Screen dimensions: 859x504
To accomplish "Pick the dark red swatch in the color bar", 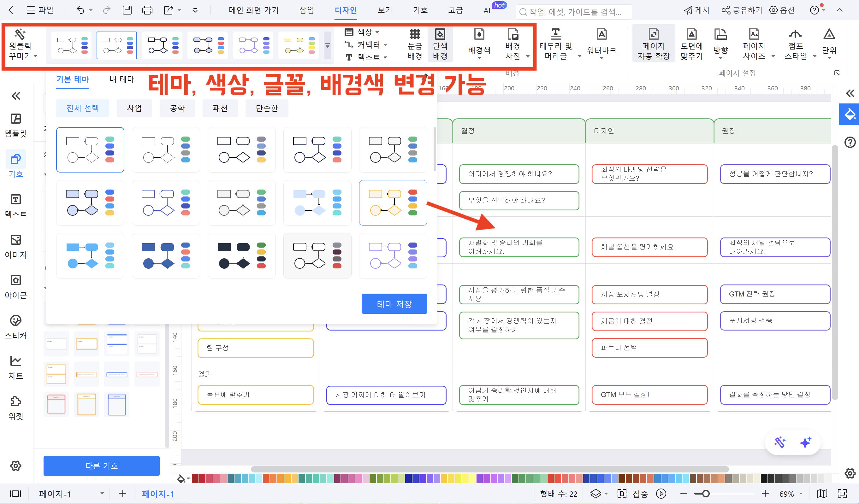I will (195, 478).
